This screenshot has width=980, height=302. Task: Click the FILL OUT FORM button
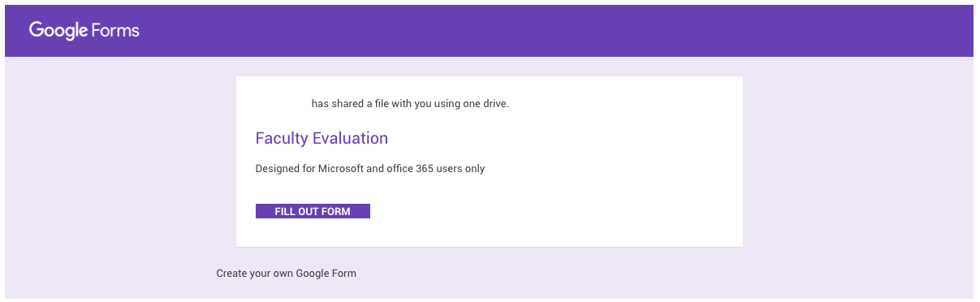[313, 211]
